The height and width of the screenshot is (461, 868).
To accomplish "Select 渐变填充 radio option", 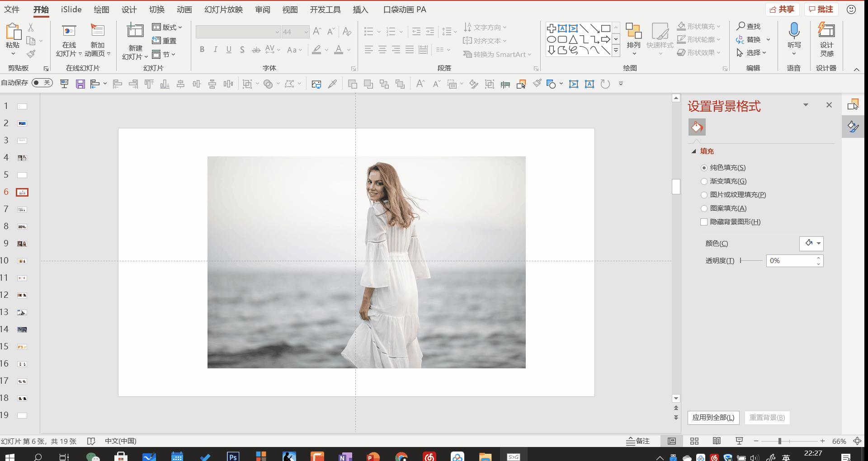I will [x=704, y=181].
